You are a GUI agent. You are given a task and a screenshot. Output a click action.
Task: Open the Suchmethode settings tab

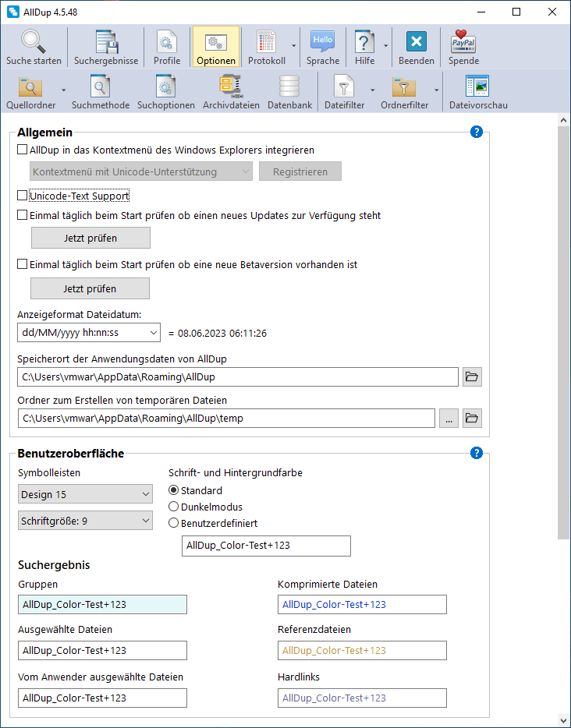point(101,87)
